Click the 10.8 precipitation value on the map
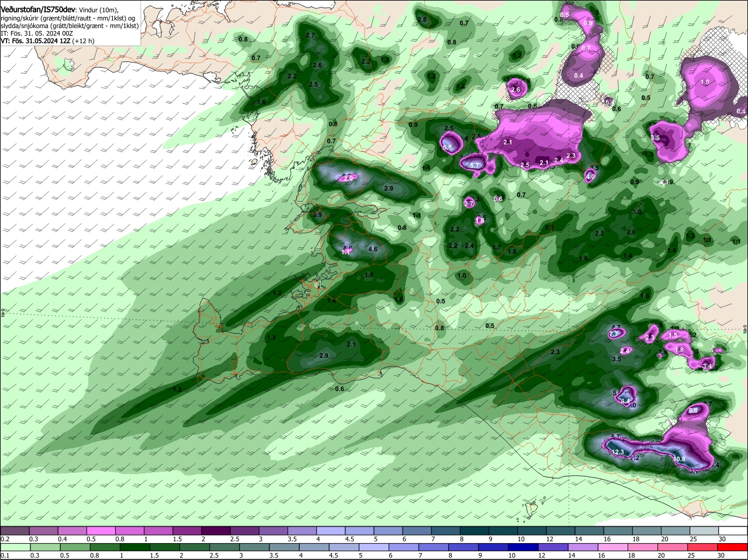This screenshot has width=748, height=560. click(679, 459)
